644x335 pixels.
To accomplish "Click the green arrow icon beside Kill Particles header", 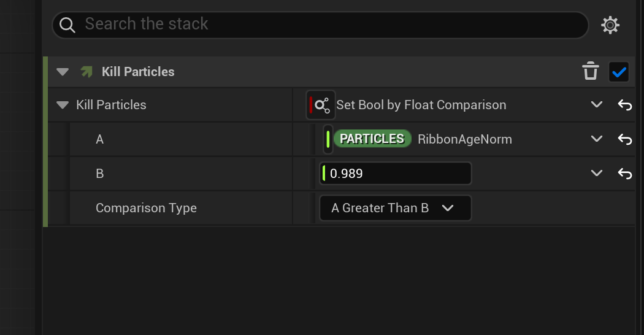I will 86,72.
